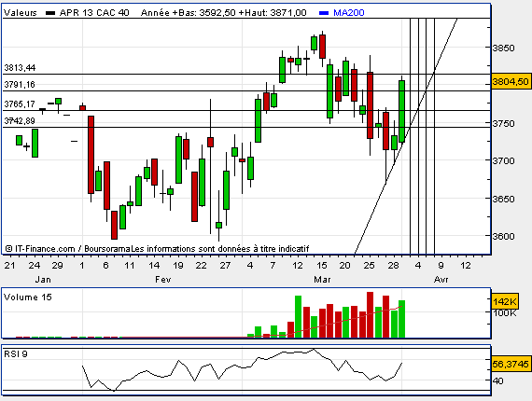Screen dimensions: 532x401
Task: Click the date label 29 on time axis
Action: pyautogui.click(x=57, y=266)
